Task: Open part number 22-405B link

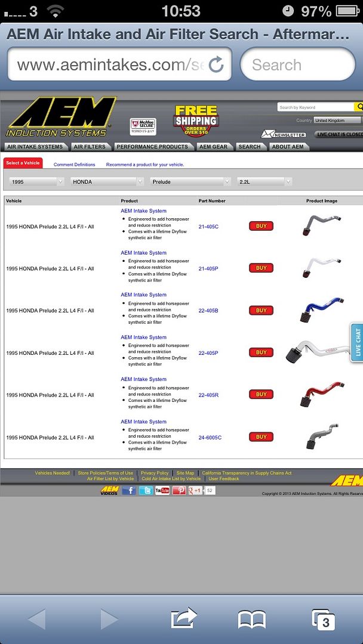Action: point(208,311)
